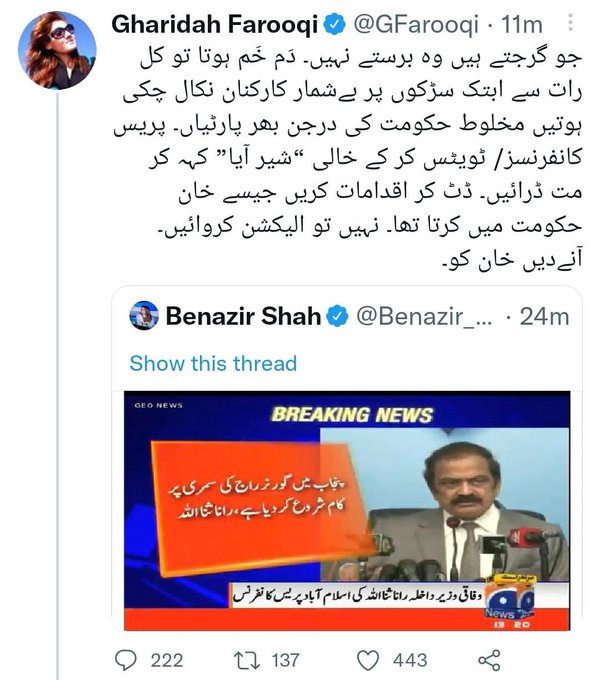Open Benazir Shah's small avatar

point(144,315)
